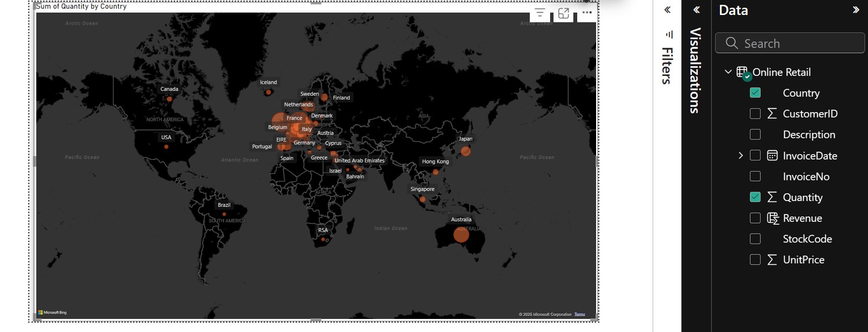Click the Search field in the Data pane
Viewport: 868px width, 332px height.
[790, 43]
